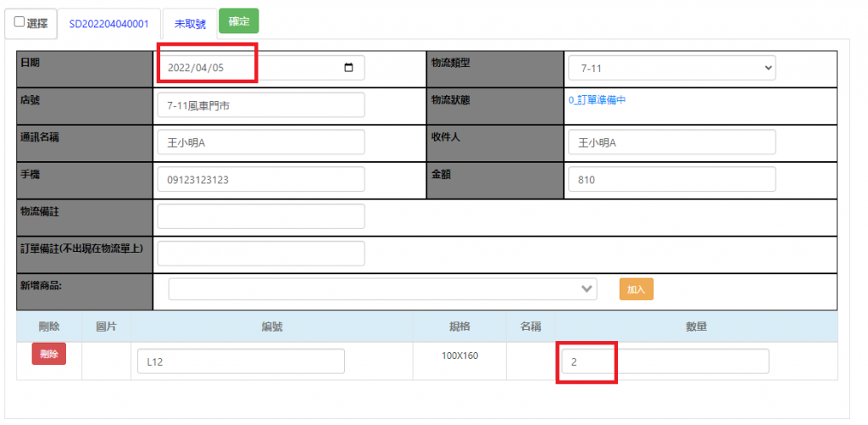Click the 金額 field showing 810
Screen dimensions: 868x425
[x=671, y=179]
